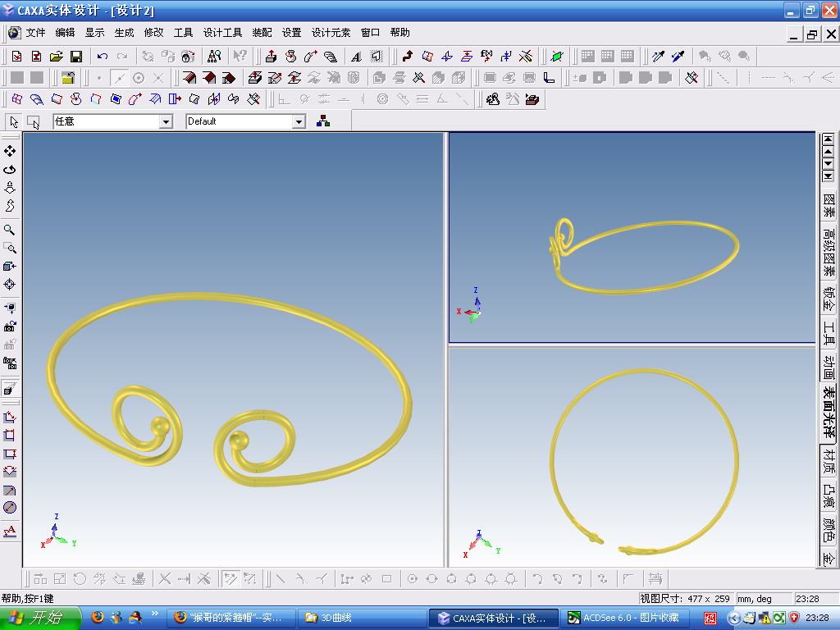The width and height of the screenshot is (840, 630).
Task: Click the magnifier zoom tool
Action: tap(10, 231)
